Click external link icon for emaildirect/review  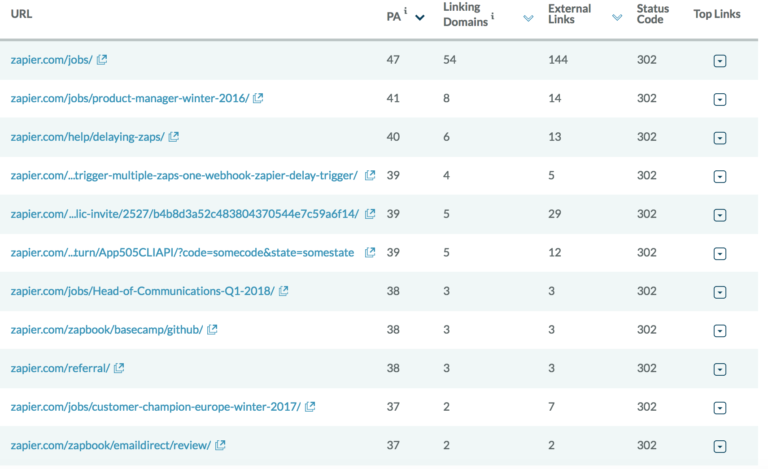point(220,446)
